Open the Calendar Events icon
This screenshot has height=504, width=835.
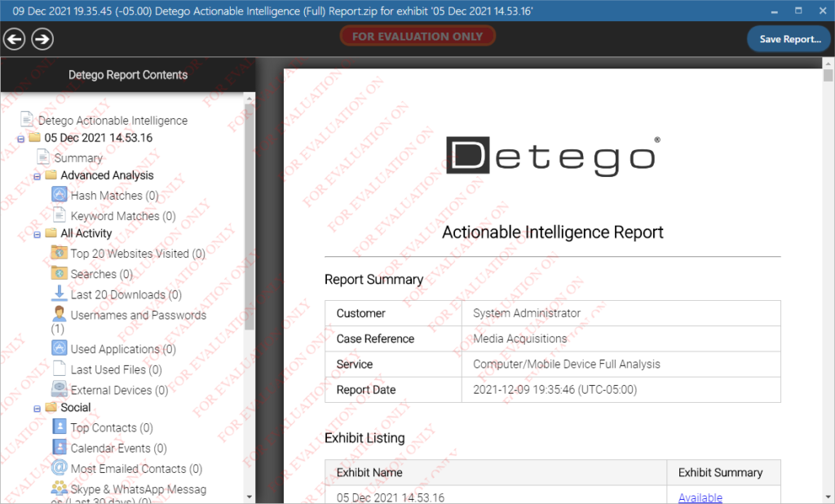point(60,446)
